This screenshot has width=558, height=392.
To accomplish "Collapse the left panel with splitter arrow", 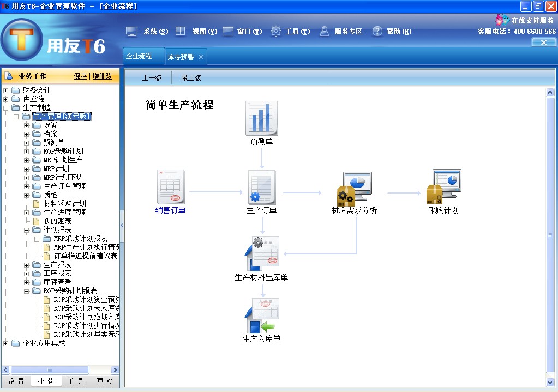I will (x=122, y=225).
